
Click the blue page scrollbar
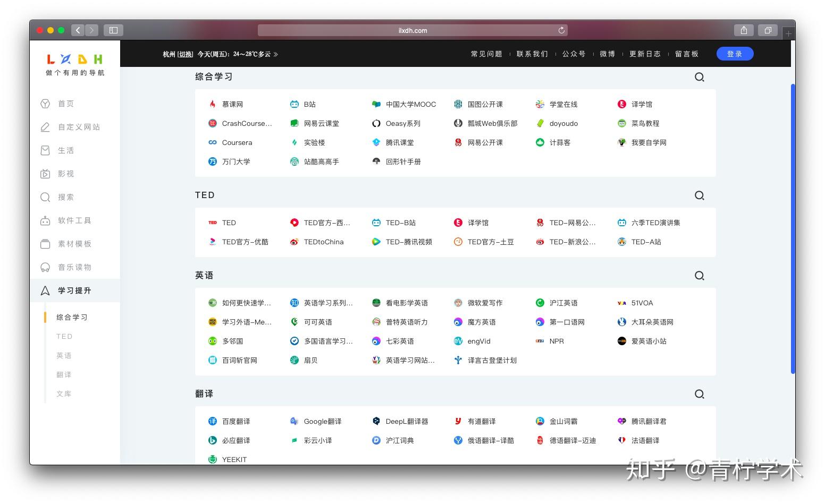793,228
